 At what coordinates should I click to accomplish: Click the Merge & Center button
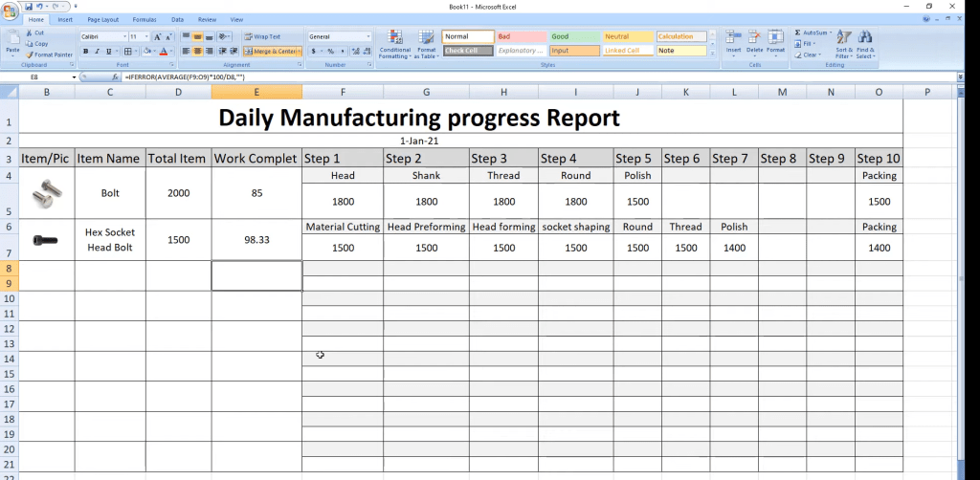[x=272, y=51]
